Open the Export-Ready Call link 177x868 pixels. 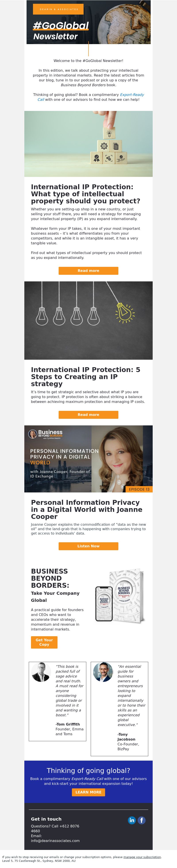[90, 97]
